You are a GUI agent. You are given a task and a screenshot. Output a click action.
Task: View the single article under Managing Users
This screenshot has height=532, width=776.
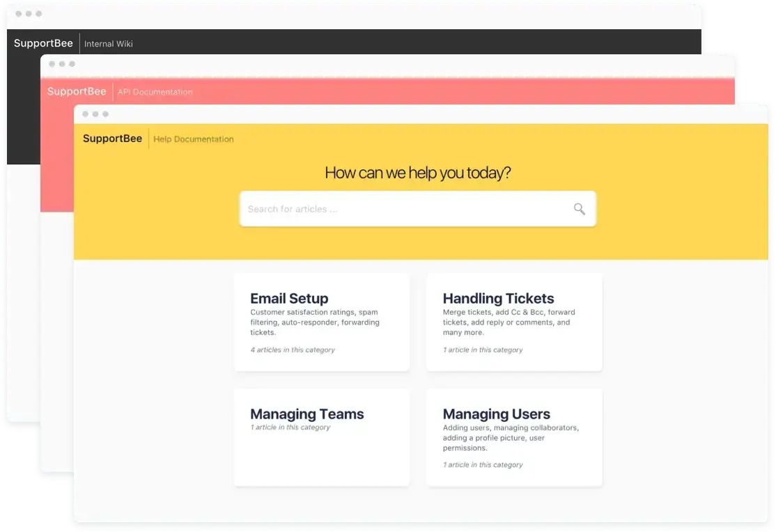click(x=482, y=464)
